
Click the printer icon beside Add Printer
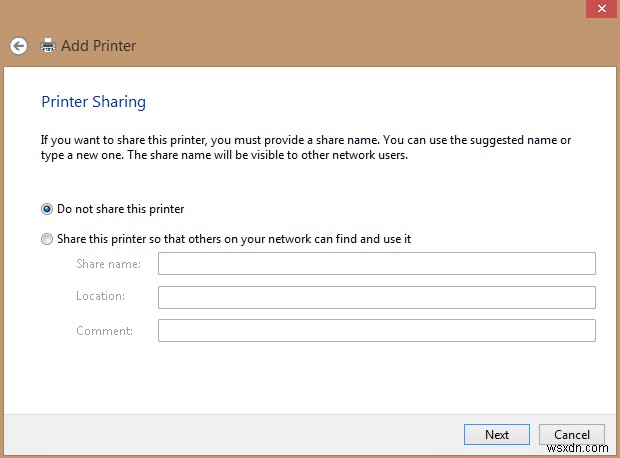point(48,46)
